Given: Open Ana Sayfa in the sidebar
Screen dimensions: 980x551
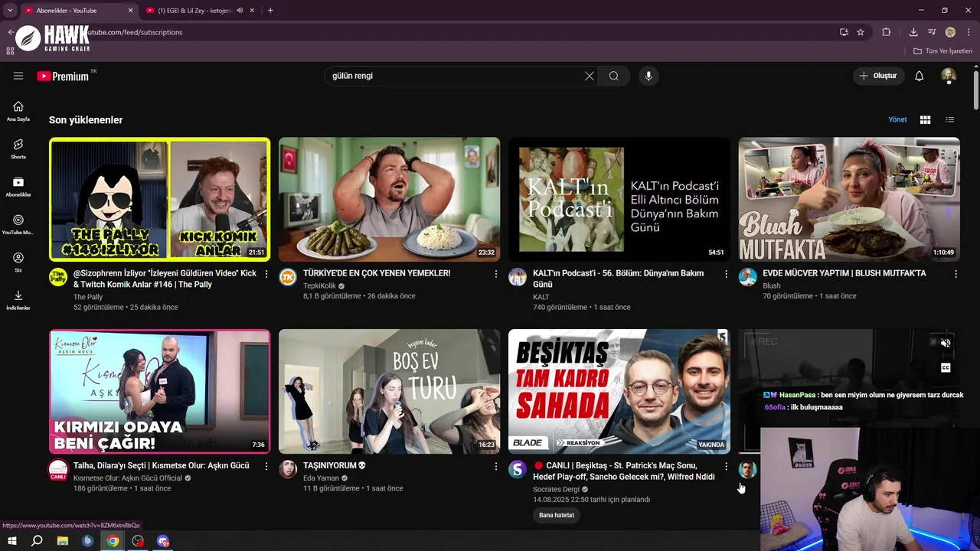Looking at the screenshot, I should tap(18, 111).
